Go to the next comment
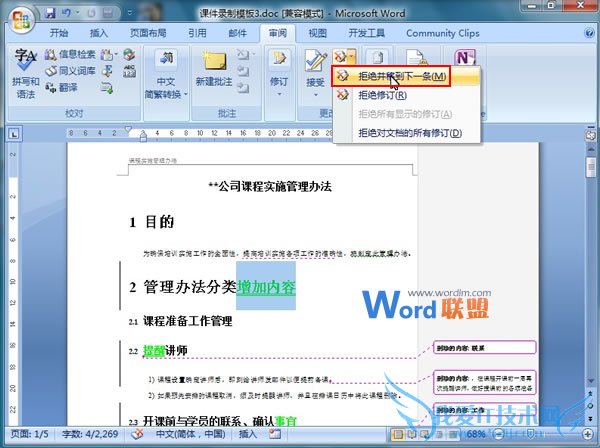 point(243,88)
